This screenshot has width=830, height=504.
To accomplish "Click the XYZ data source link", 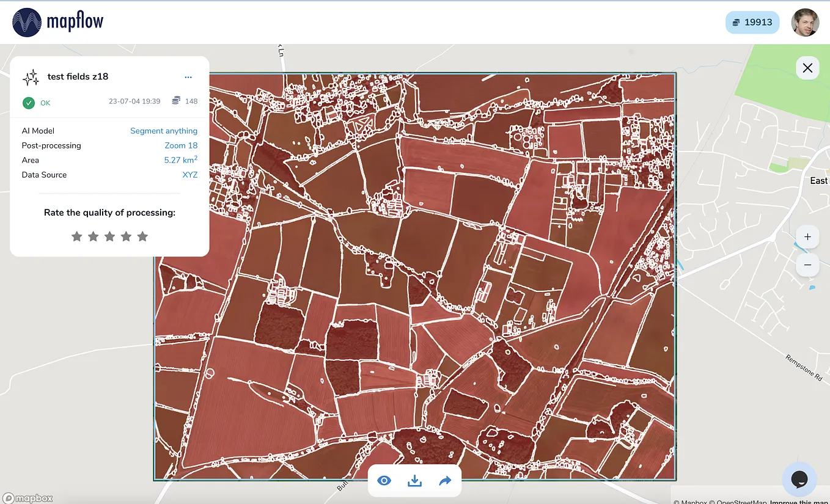I will coord(190,175).
